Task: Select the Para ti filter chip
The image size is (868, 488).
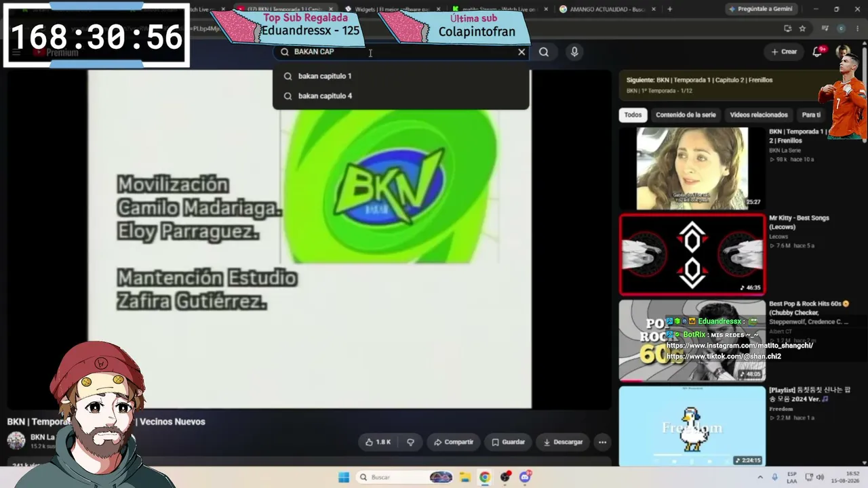Action: (811, 115)
